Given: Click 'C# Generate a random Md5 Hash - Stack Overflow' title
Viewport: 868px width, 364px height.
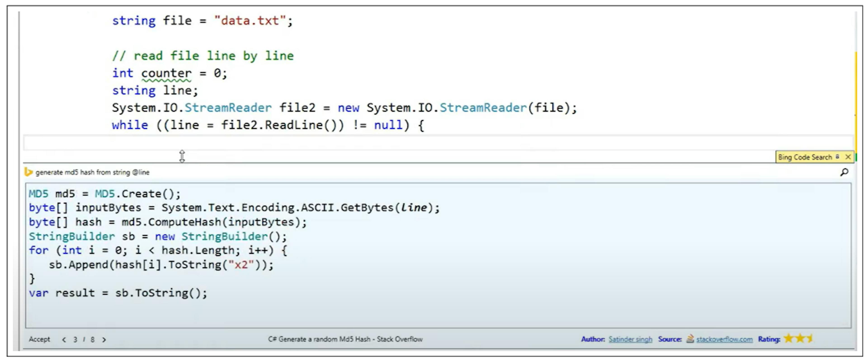Looking at the screenshot, I should tap(345, 339).
